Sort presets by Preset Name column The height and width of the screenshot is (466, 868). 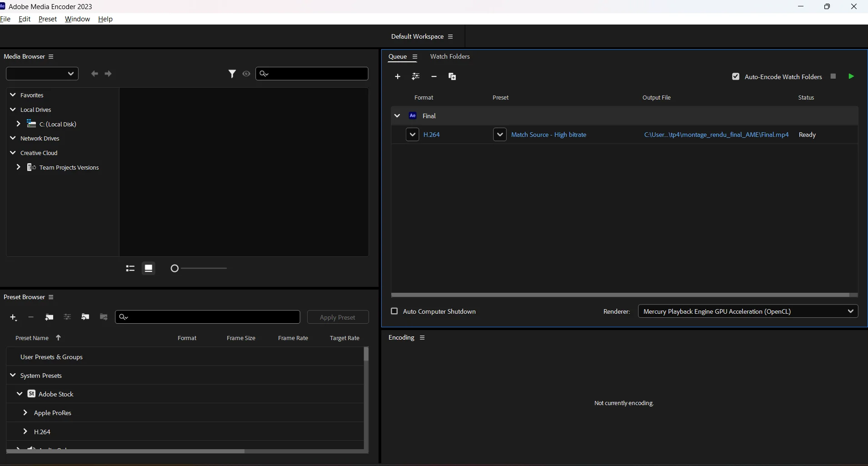tap(32, 338)
